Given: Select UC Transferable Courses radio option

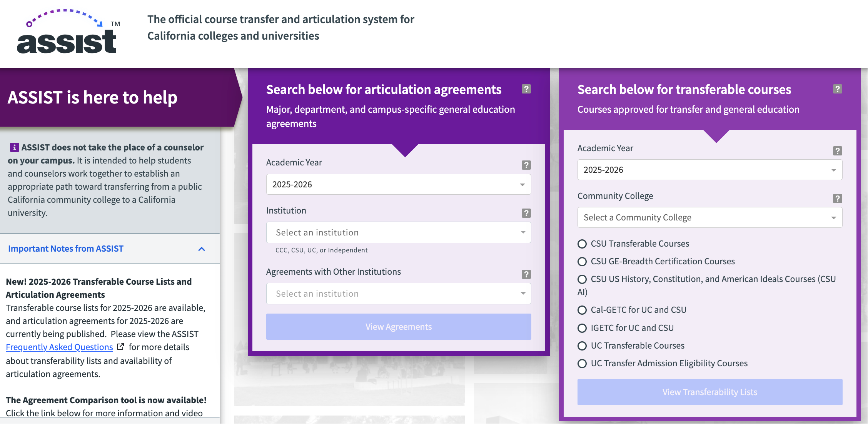Looking at the screenshot, I should tap(582, 346).
